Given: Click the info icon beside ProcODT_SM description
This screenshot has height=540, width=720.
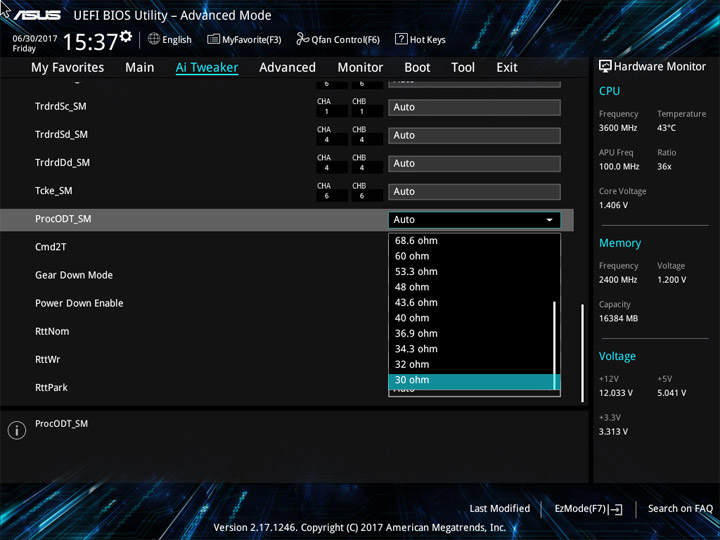Looking at the screenshot, I should coord(17,430).
